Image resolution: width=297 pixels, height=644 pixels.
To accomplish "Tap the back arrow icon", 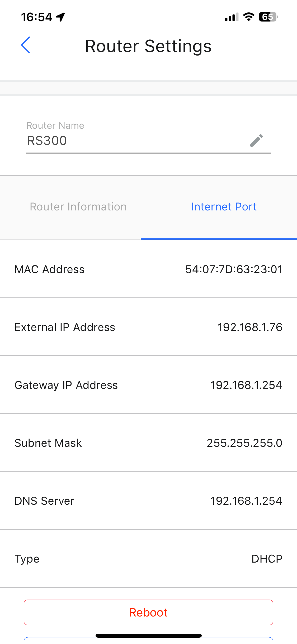I will [x=26, y=45].
